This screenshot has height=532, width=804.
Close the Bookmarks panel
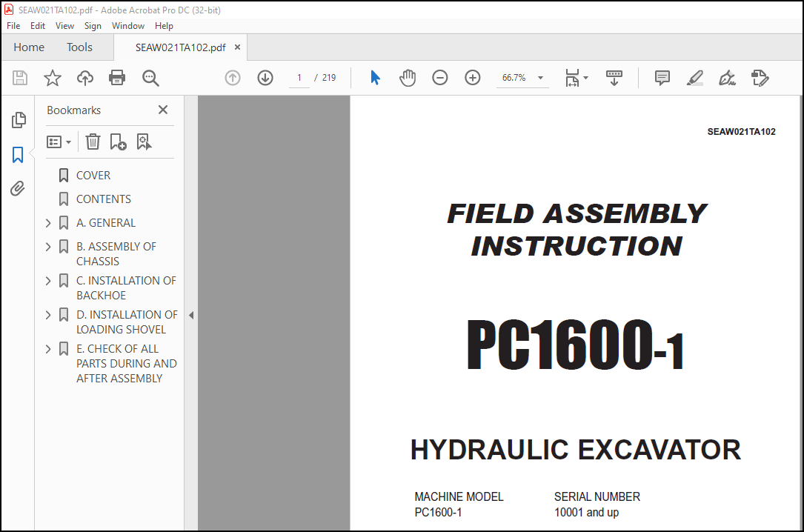pos(163,110)
